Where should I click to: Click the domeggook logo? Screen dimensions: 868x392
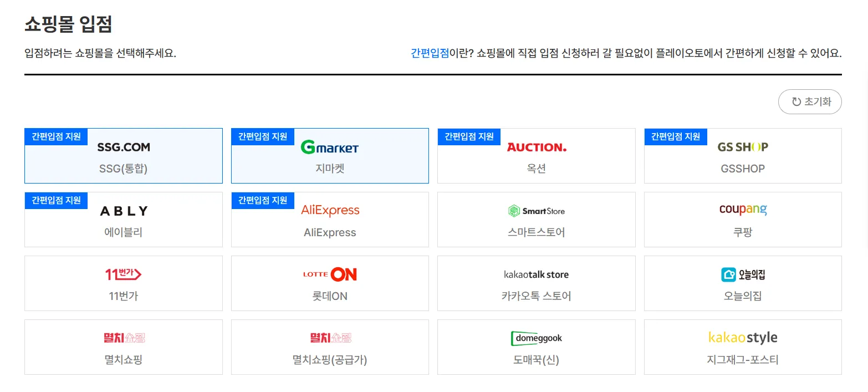click(537, 338)
